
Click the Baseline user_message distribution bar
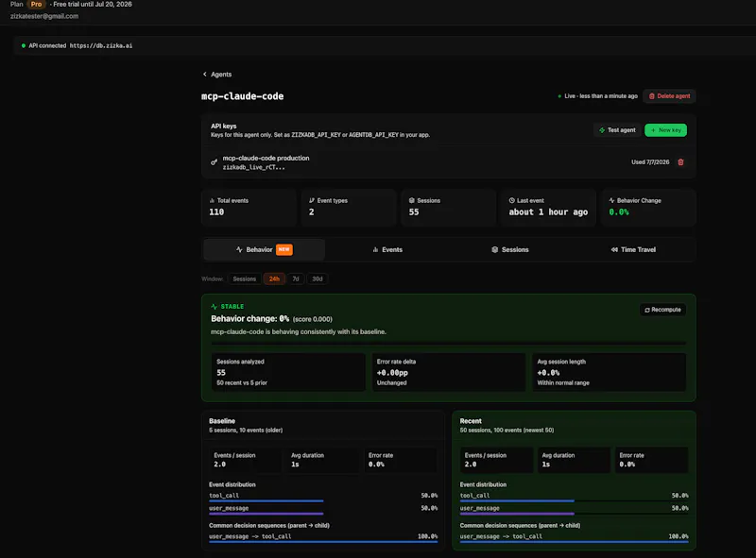pos(266,514)
